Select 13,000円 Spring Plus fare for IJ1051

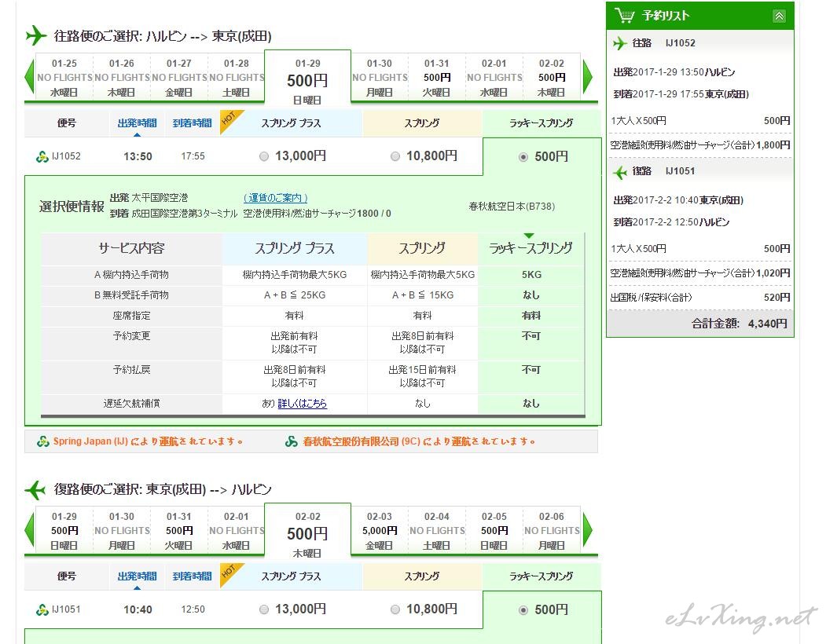pos(264,609)
